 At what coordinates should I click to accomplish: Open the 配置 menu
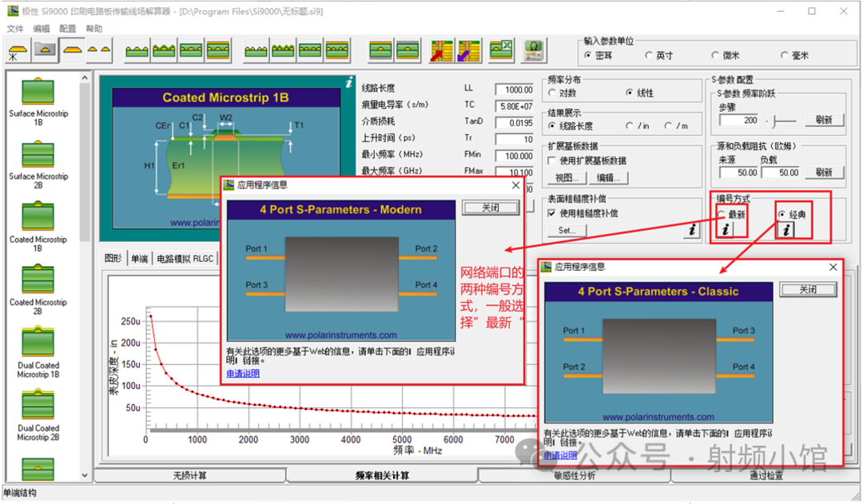[x=68, y=29]
